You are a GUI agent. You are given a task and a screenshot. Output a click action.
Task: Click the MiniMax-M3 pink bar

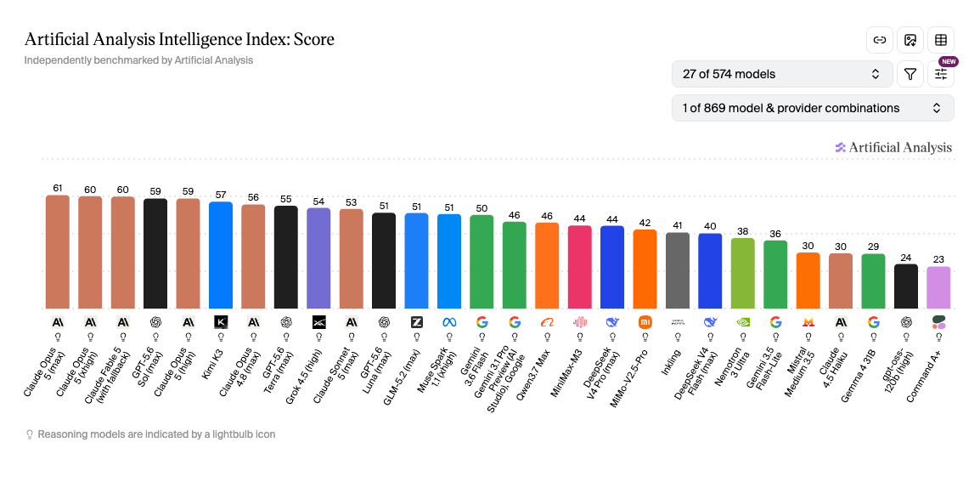(580, 267)
